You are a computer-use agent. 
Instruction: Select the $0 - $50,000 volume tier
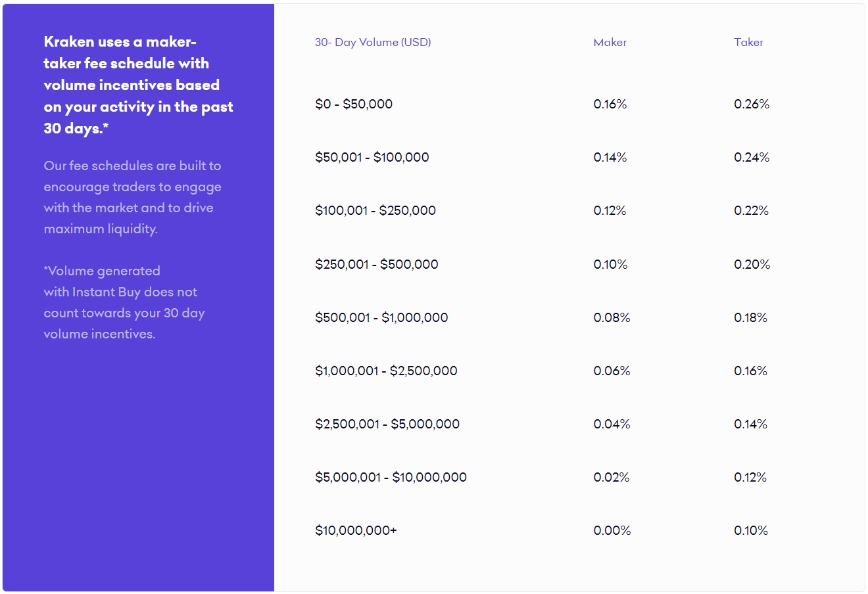pos(354,104)
